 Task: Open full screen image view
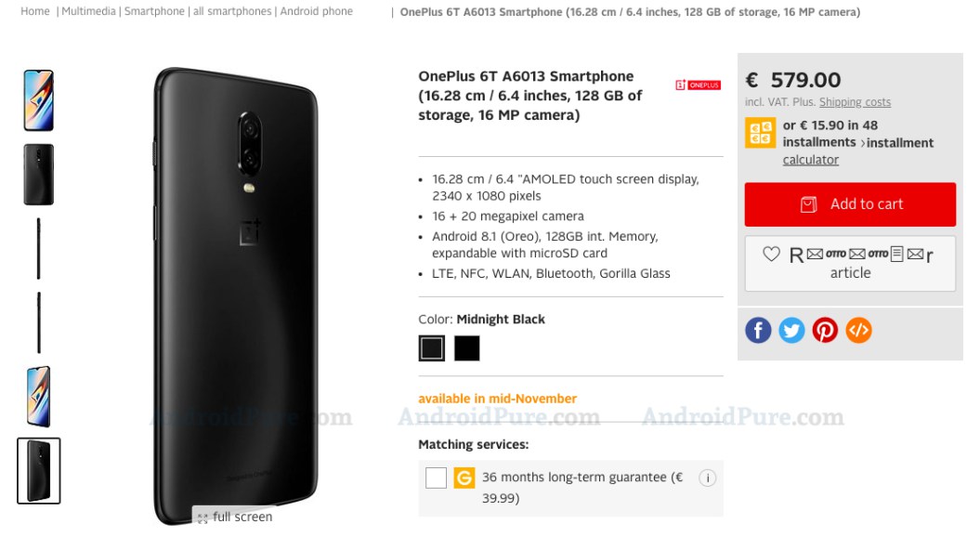[x=235, y=517]
